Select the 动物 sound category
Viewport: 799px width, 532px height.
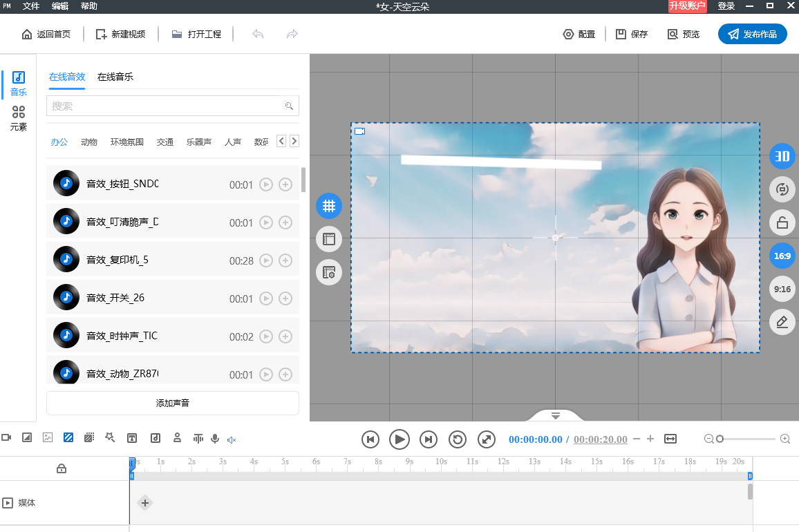click(x=89, y=142)
